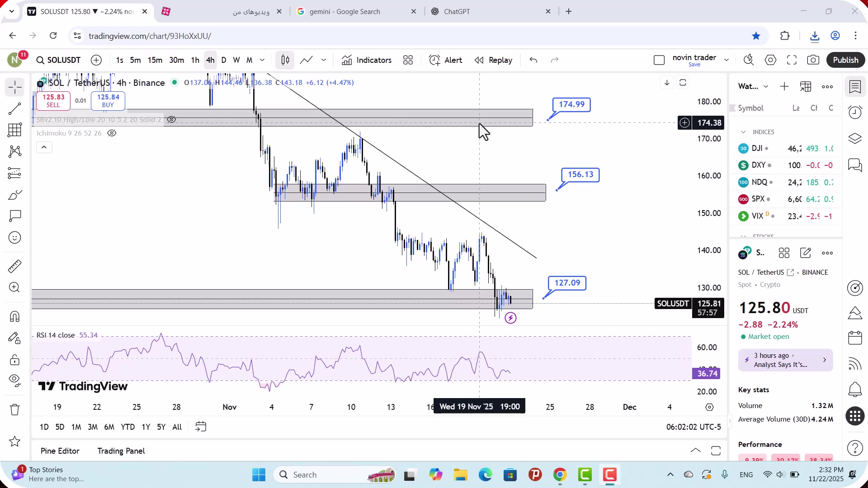Open the notifications bell icon
The image size is (868, 488).
click(855, 389)
